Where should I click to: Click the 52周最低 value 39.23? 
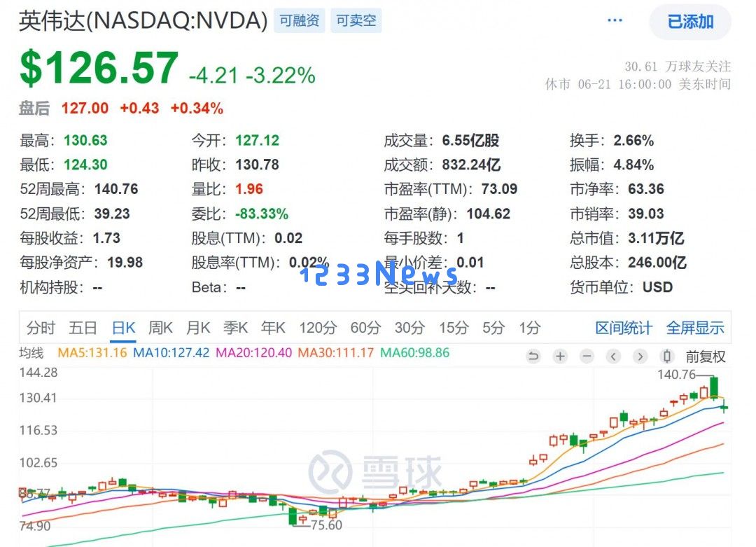tap(112, 214)
